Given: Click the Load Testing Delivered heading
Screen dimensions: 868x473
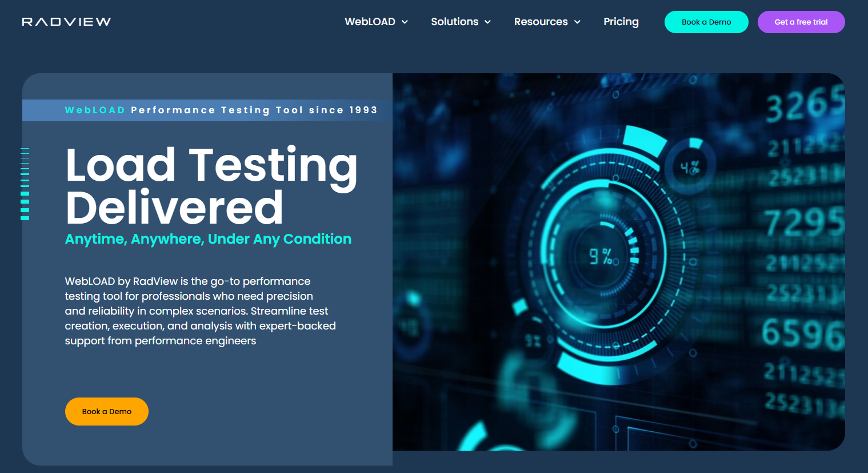Looking at the screenshot, I should 211,186.
